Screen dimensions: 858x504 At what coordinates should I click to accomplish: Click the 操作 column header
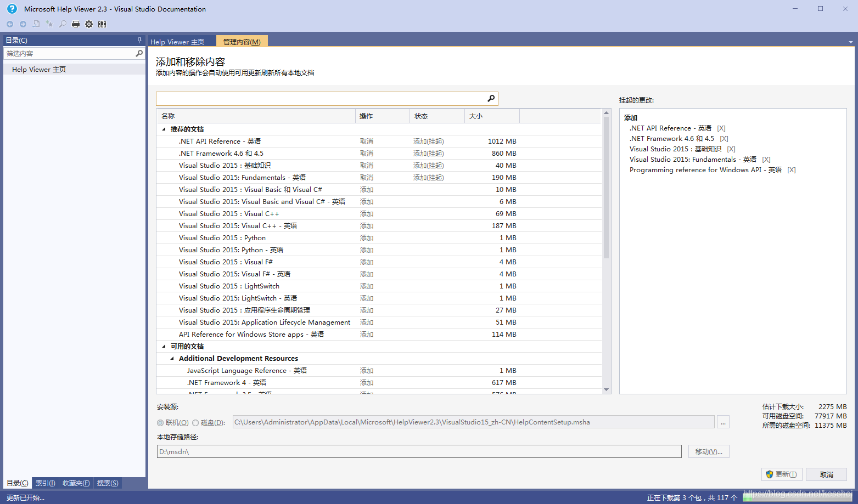[383, 116]
